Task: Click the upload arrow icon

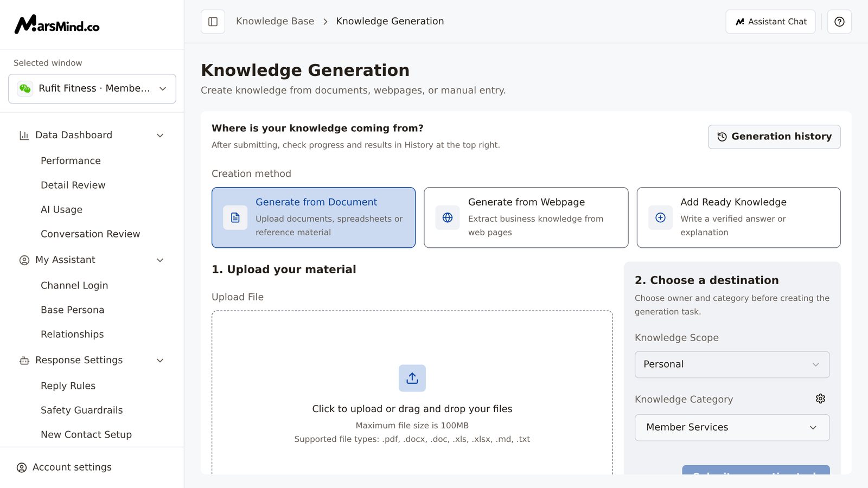Action: click(x=412, y=378)
